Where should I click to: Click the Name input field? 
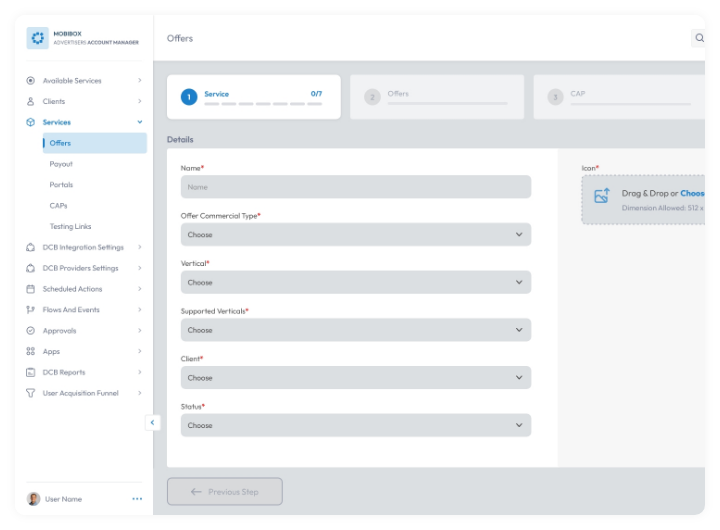(356, 187)
